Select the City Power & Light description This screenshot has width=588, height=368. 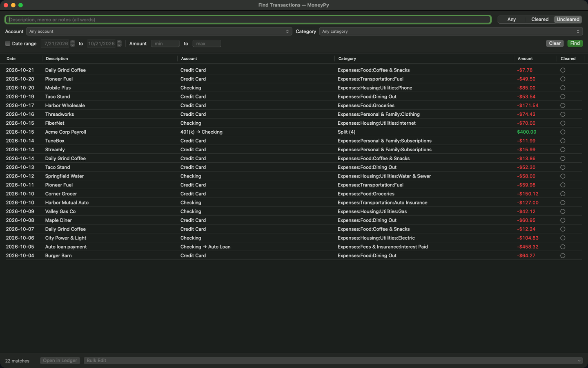pos(66,238)
